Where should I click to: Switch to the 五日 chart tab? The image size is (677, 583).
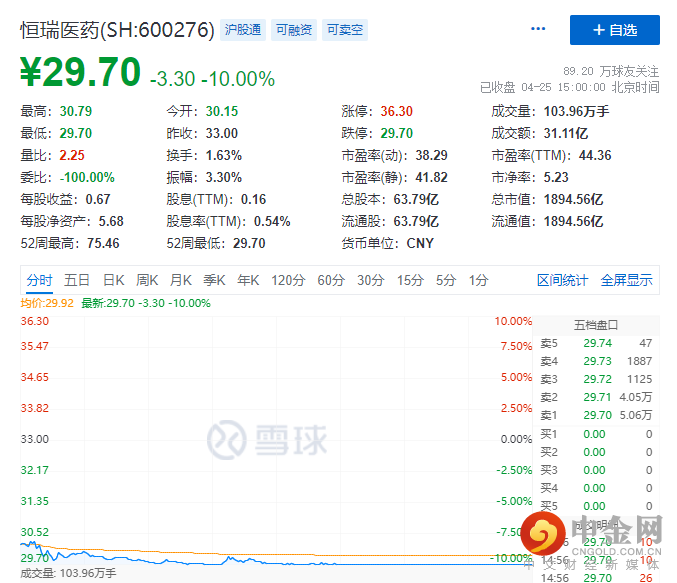tap(77, 280)
